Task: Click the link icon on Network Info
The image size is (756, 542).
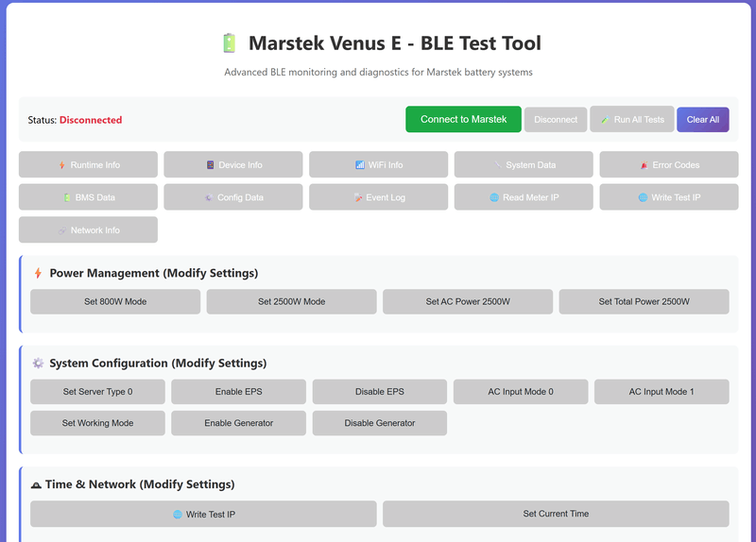Action: (62, 230)
